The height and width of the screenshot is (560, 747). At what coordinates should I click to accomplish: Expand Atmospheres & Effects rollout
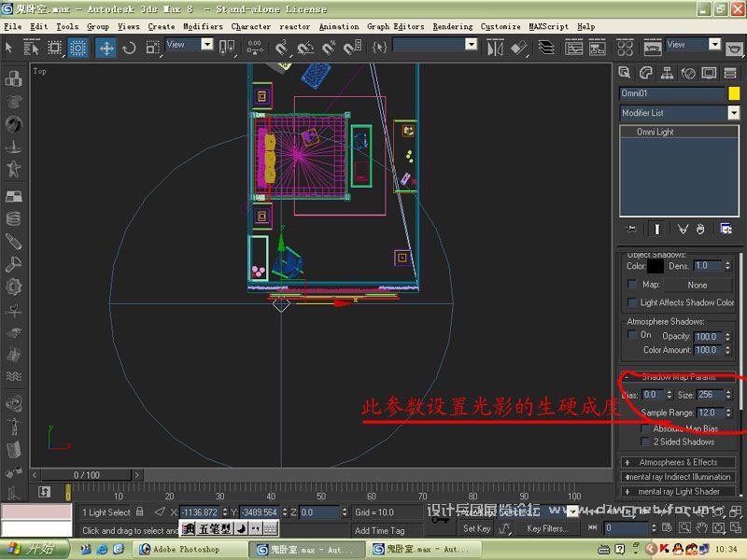(679, 462)
